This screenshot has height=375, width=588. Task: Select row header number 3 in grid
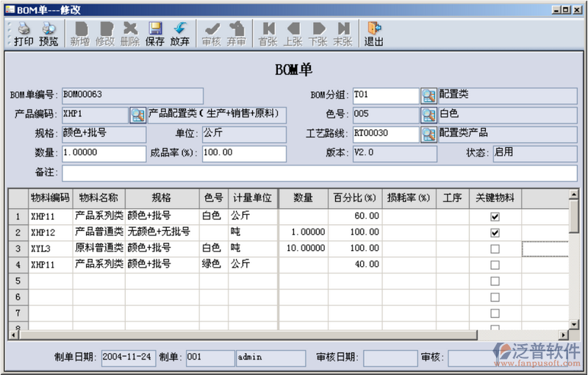[x=18, y=249]
